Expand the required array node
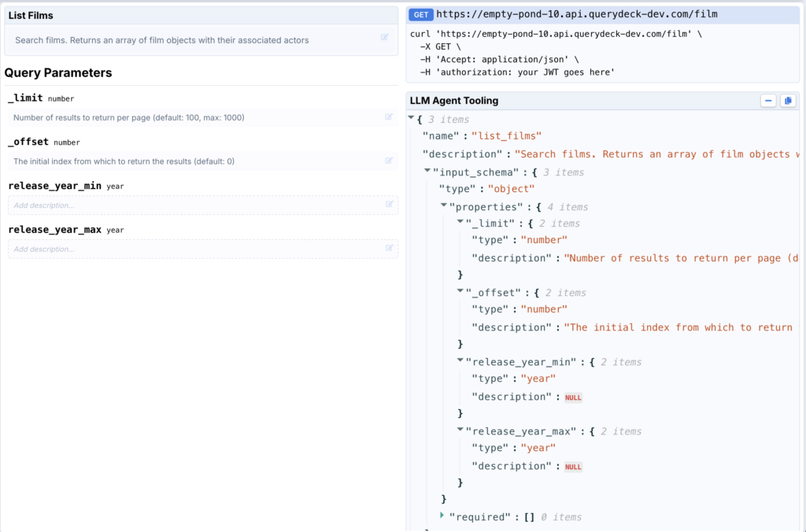The image size is (806, 532). (443, 515)
